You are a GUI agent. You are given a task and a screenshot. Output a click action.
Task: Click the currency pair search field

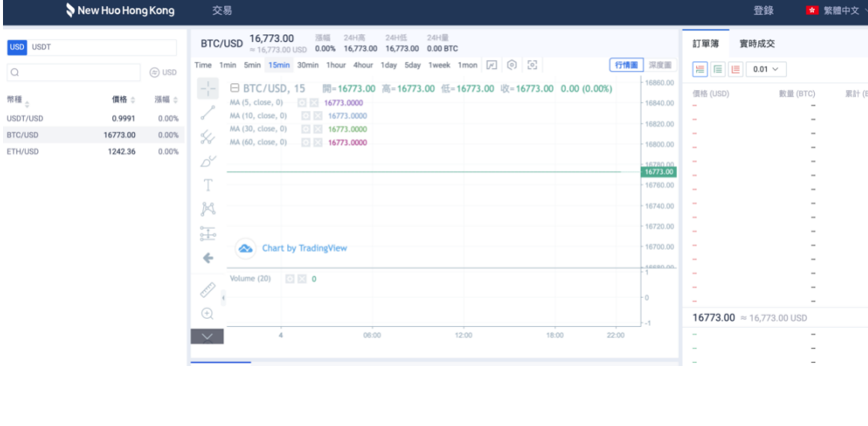coord(73,73)
